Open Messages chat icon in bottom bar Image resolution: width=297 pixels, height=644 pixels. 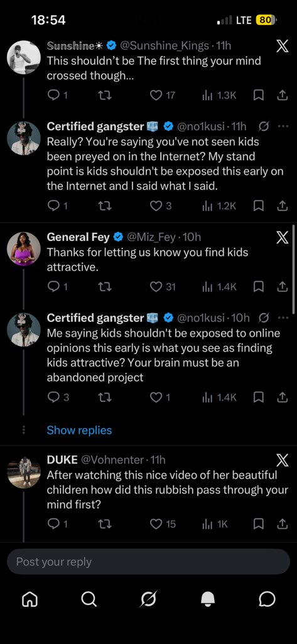[267, 600]
